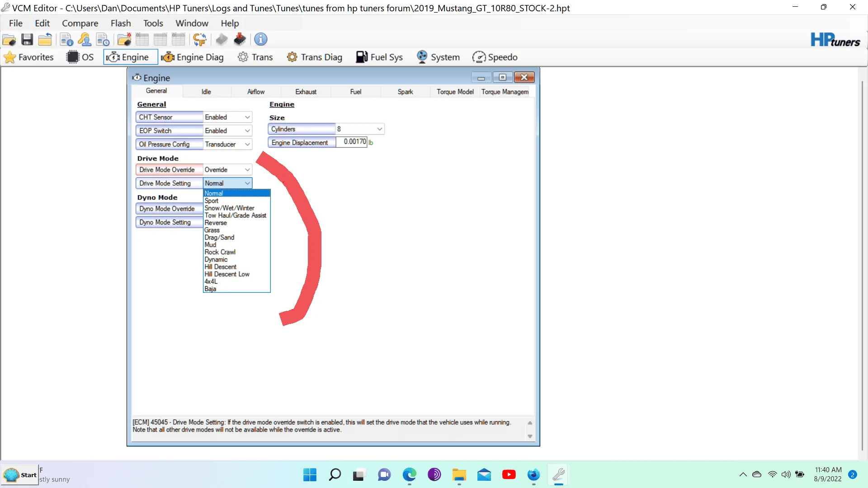Switch to the Spark tab
This screenshot has height=488, width=868.
pyautogui.click(x=406, y=92)
